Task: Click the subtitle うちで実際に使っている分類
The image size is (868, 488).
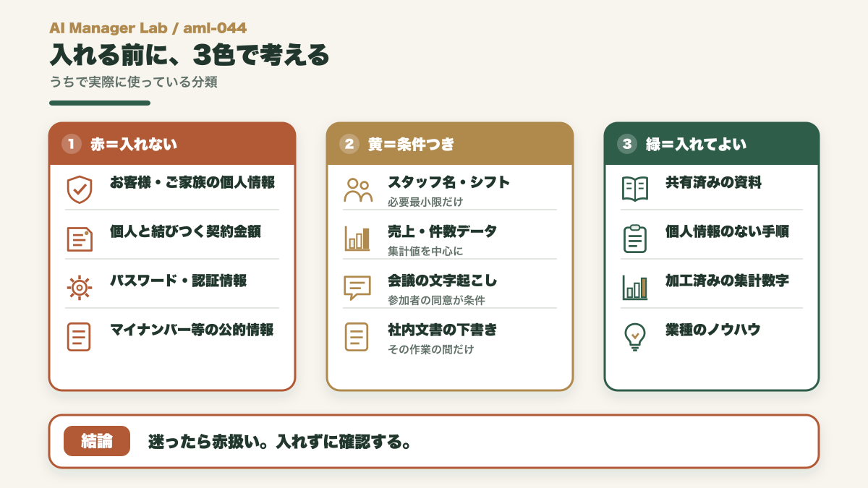Action: click(134, 82)
